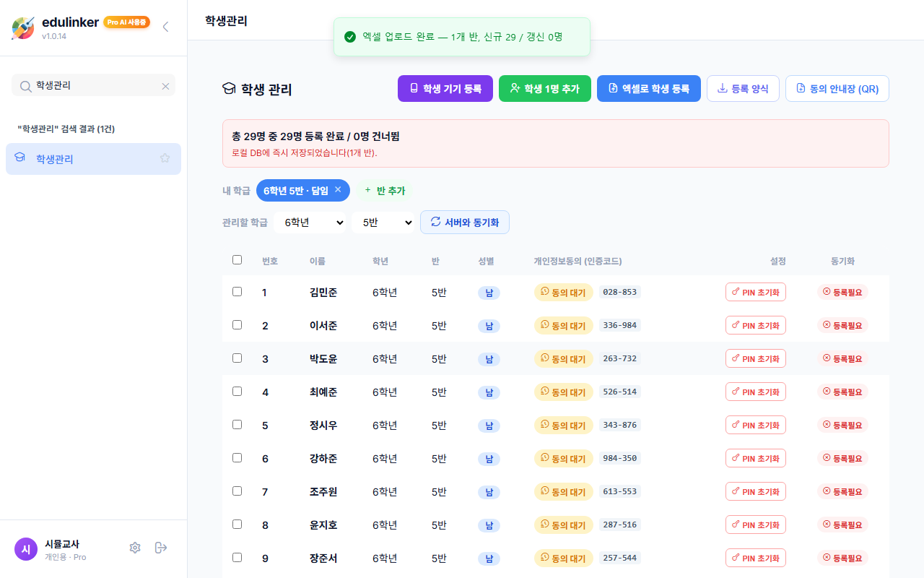The width and height of the screenshot is (924, 578).
Task: Click 남 gender badge for 윤지호
Action: coord(489,525)
